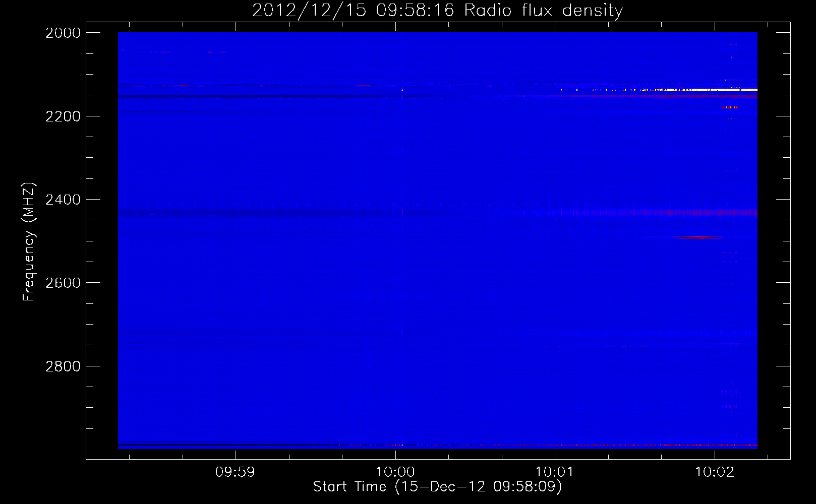Click the 10:00 time tick label

coord(395,472)
